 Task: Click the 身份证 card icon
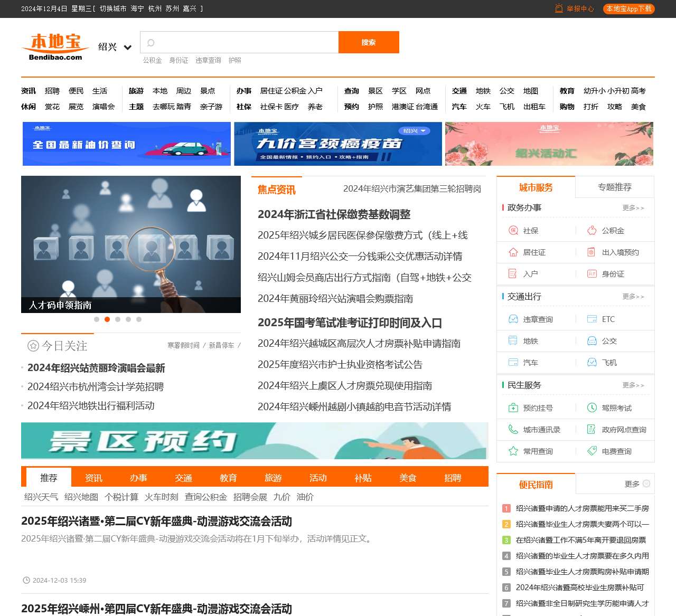(x=592, y=274)
